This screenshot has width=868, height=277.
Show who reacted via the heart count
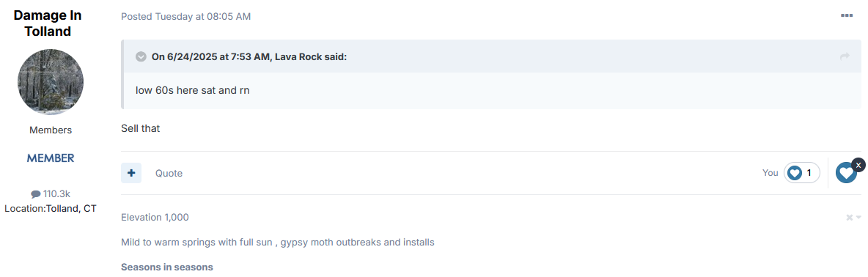click(x=809, y=173)
